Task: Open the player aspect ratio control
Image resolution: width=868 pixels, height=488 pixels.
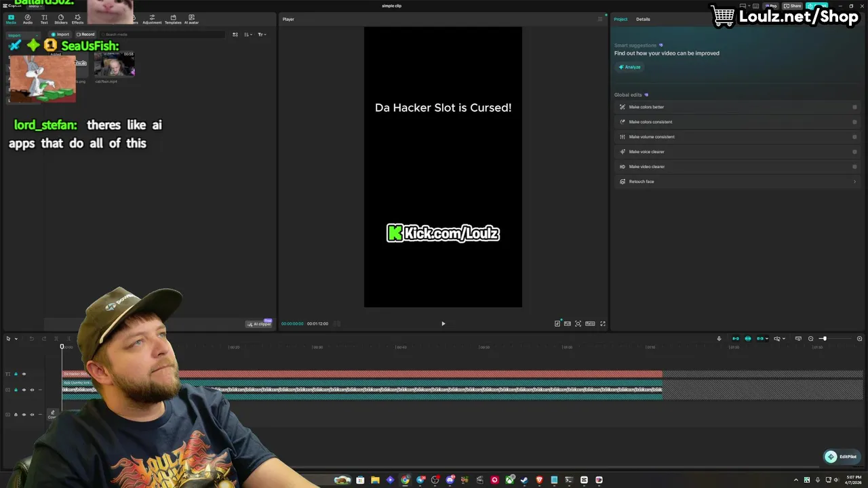Action: (590, 324)
